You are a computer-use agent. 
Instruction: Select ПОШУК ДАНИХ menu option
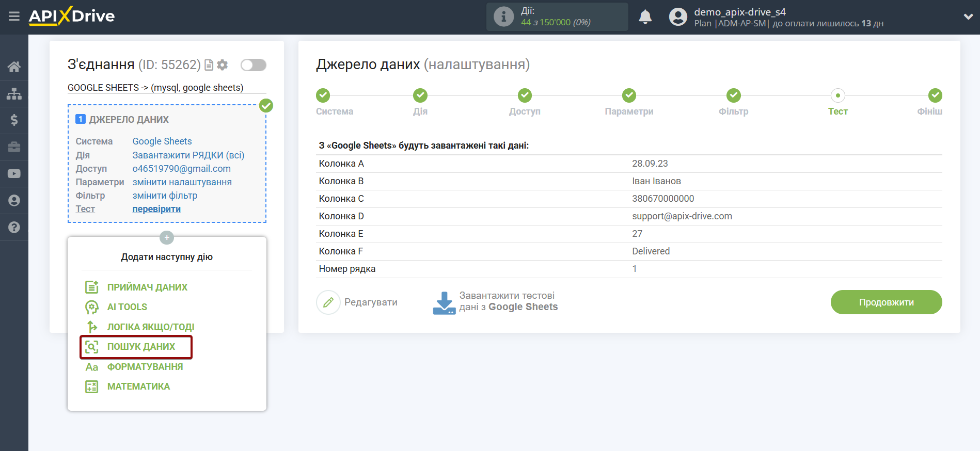pyautogui.click(x=141, y=347)
